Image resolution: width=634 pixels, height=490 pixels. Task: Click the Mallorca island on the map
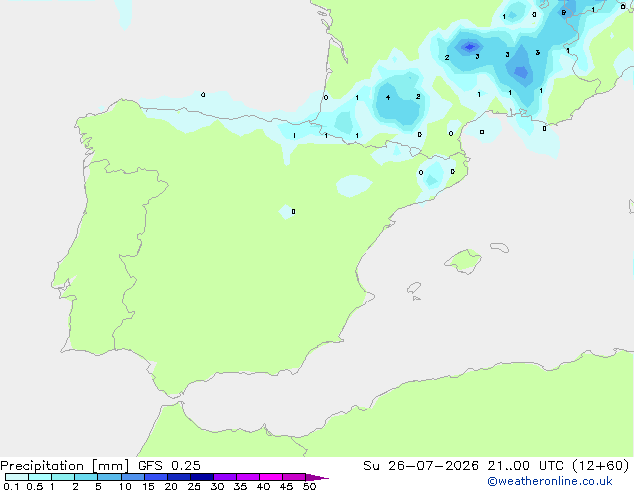(463, 261)
